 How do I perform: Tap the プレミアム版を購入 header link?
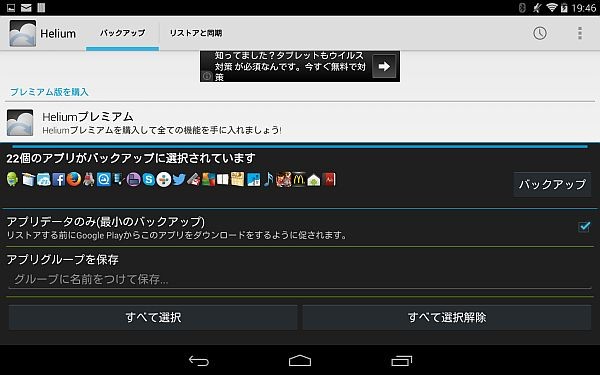click(x=49, y=92)
